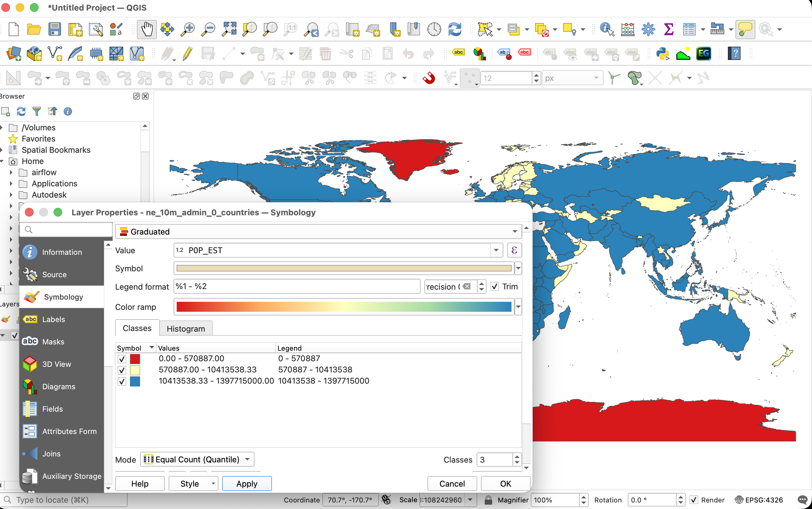Click the Browser panel refresh icon
This screenshot has height=509, width=812.
21,111
